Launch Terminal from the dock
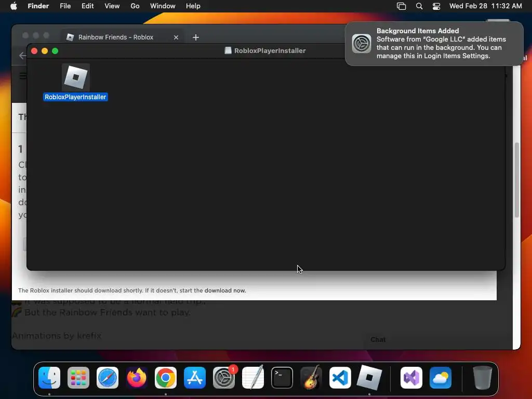The height and width of the screenshot is (399, 532). coord(282,377)
